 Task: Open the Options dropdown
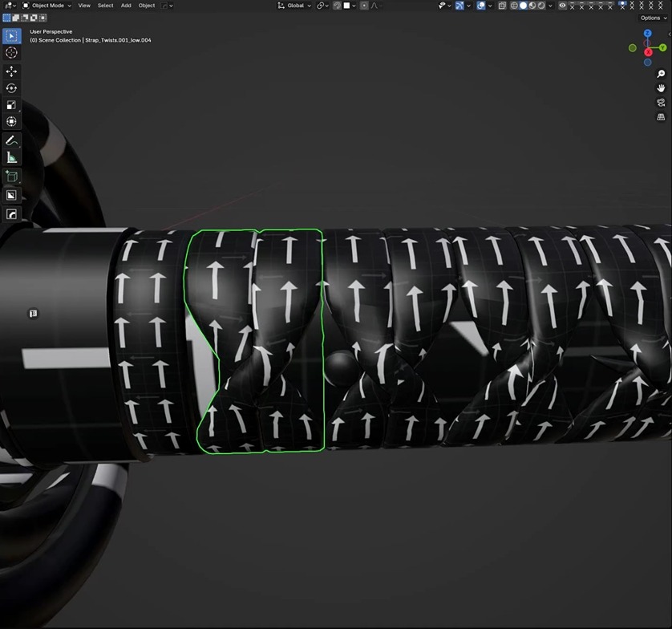click(x=650, y=18)
